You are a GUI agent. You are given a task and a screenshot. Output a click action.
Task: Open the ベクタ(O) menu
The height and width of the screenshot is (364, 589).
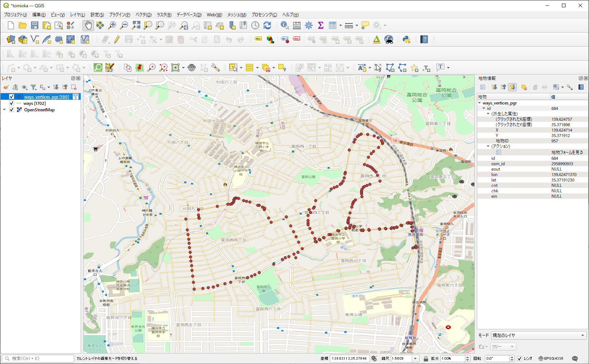[143, 15]
